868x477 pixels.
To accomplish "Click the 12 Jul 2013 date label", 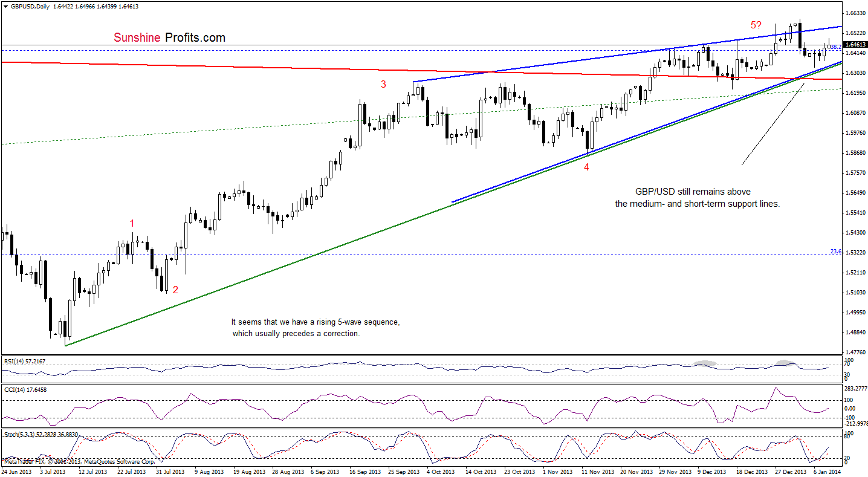I will (92, 471).
